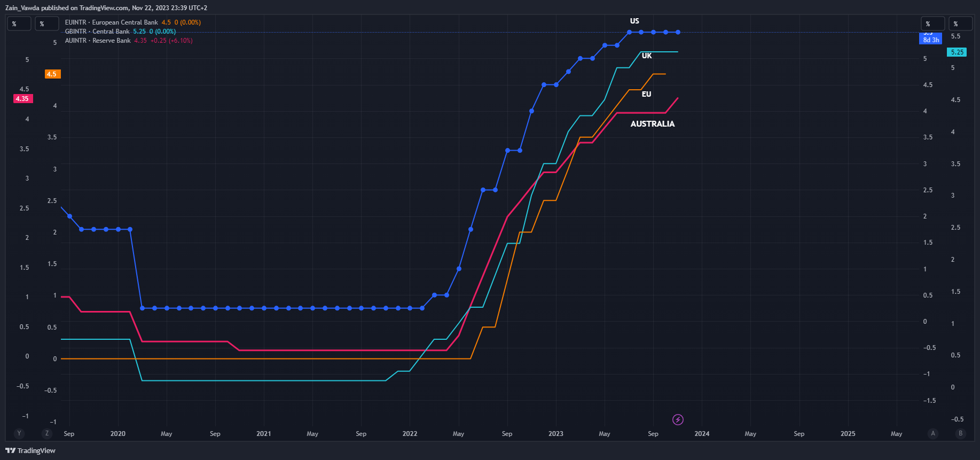Viewport: 980px width, 460px height.
Task: Toggle the percent button above the Z scale
Action: (47, 24)
